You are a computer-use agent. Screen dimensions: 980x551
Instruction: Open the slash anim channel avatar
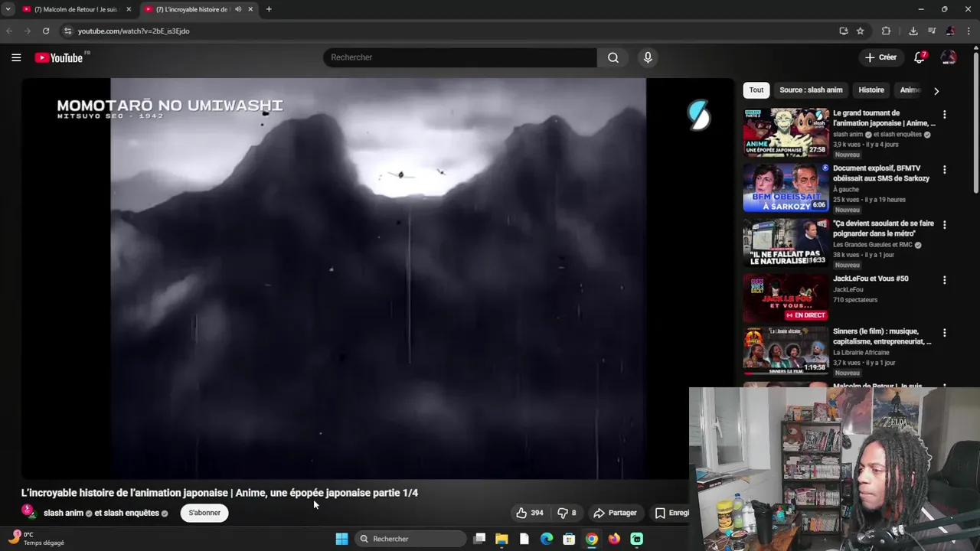point(28,512)
